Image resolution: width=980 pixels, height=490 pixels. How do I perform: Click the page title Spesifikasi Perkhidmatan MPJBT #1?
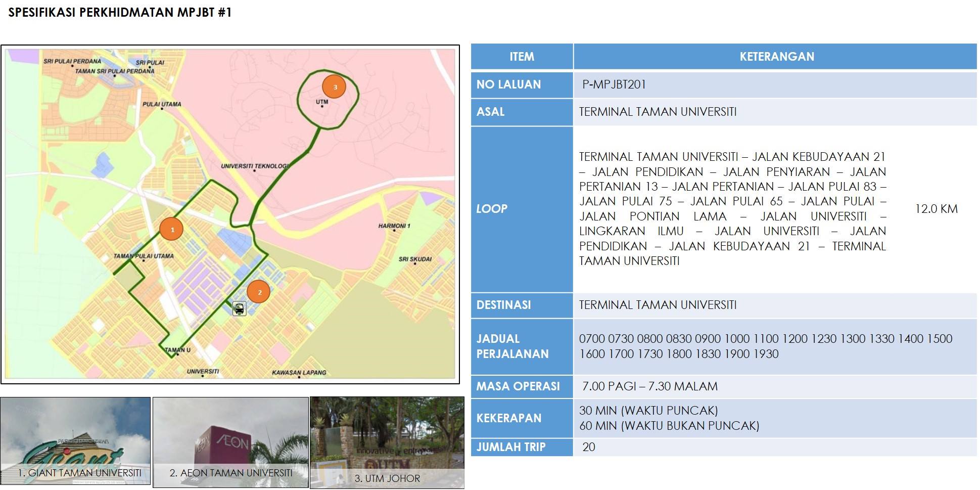[120, 13]
